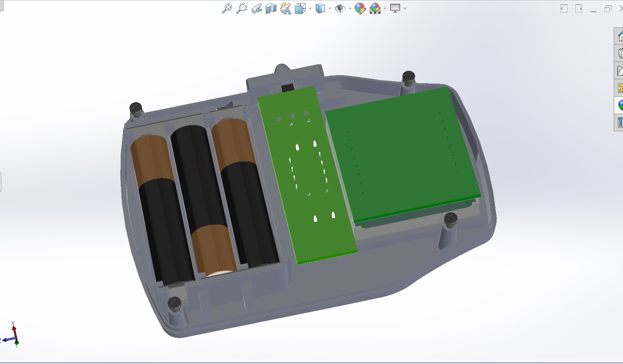Select the screw below the large circuit board
623x364 pixels.
point(451,220)
